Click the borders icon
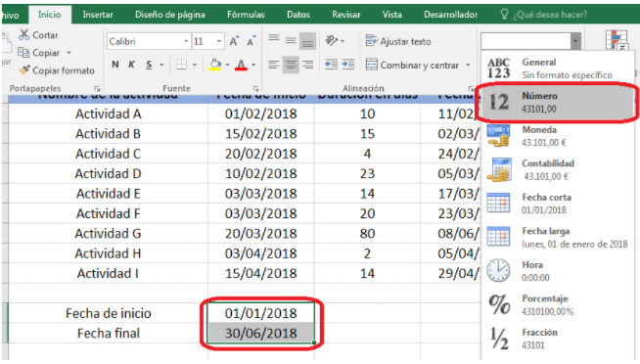Screen dimensions: 640x364 pos(182,65)
